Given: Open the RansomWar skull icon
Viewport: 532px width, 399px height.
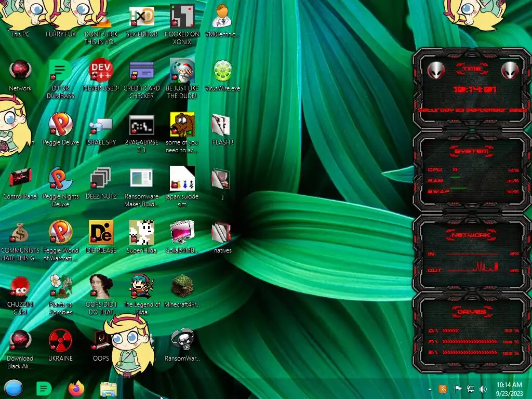Looking at the screenshot, I should coord(182,340).
